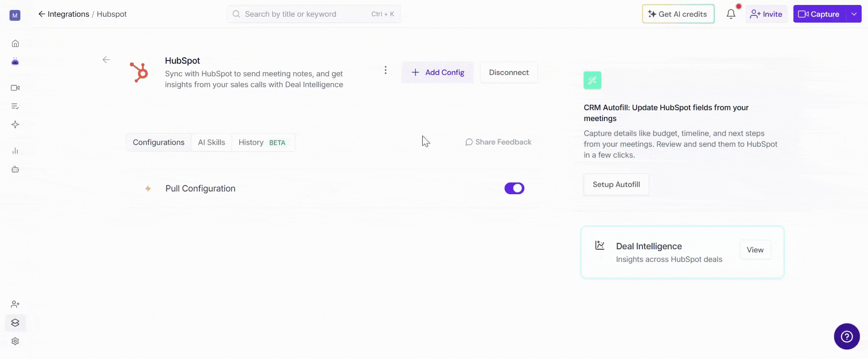The width and height of the screenshot is (868, 359).
Task: Click the back arrow beside HubSpot logo
Action: (x=106, y=60)
